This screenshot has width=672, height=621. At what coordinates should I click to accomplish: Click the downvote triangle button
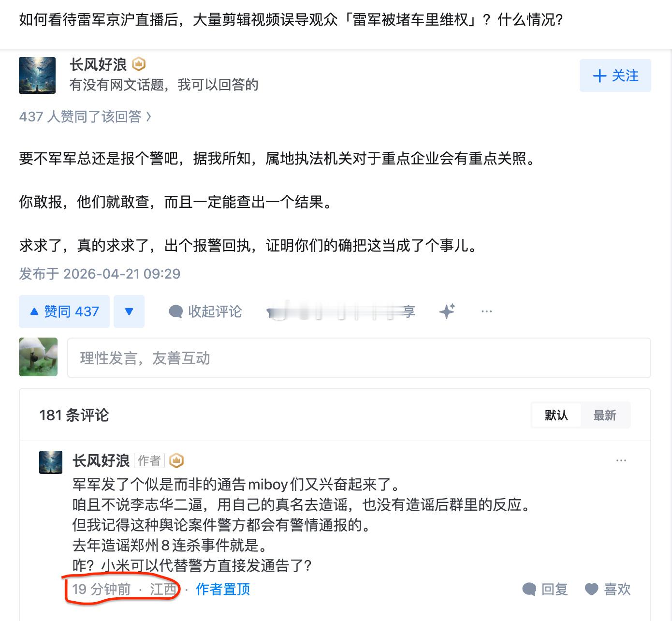(x=129, y=311)
